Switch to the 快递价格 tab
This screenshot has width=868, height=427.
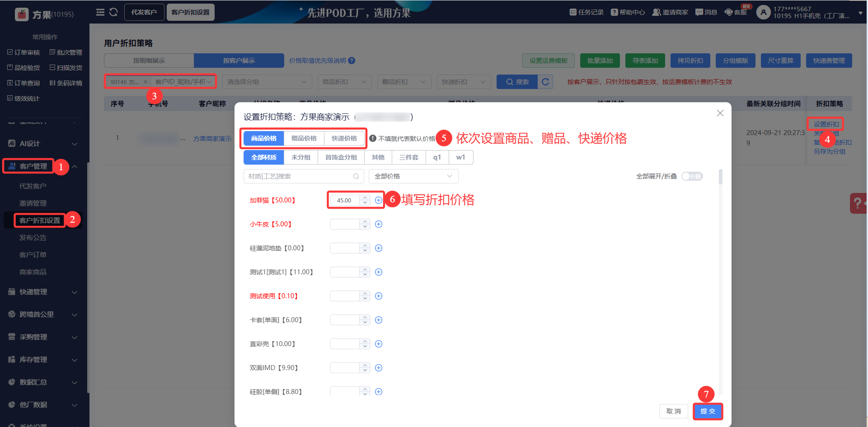coord(344,138)
